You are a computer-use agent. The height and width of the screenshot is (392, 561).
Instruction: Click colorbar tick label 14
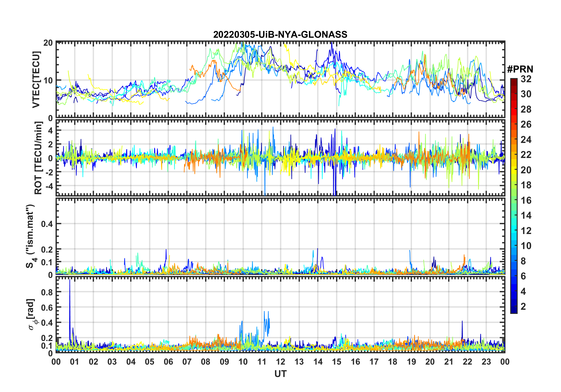click(526, 215)
